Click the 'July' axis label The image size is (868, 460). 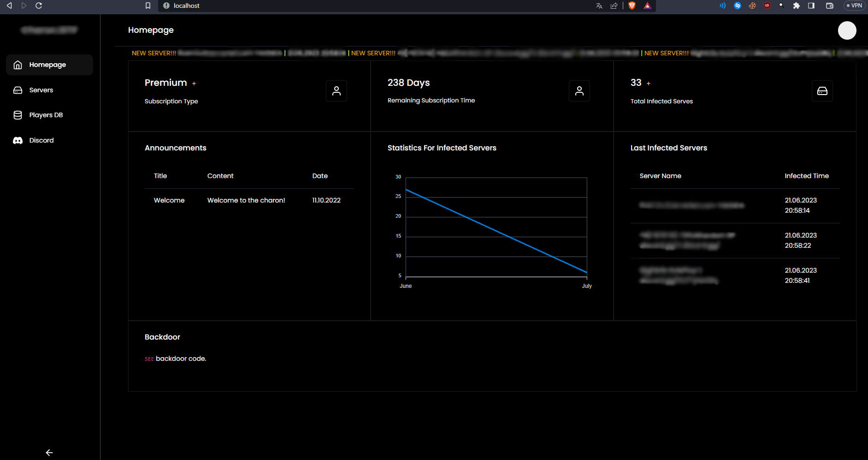pyautogui.click(x=587, y=286)
